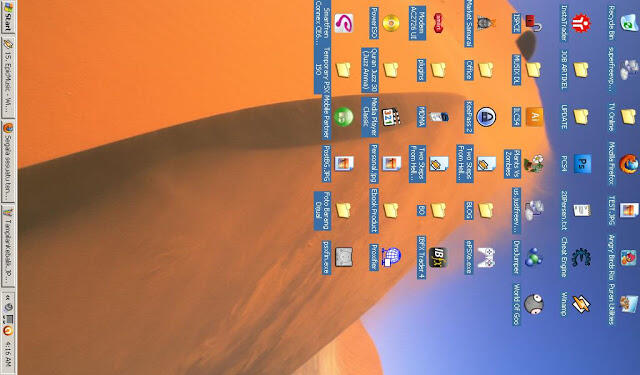Select the Photoshop PCS4 shortcut

point(582,164)
